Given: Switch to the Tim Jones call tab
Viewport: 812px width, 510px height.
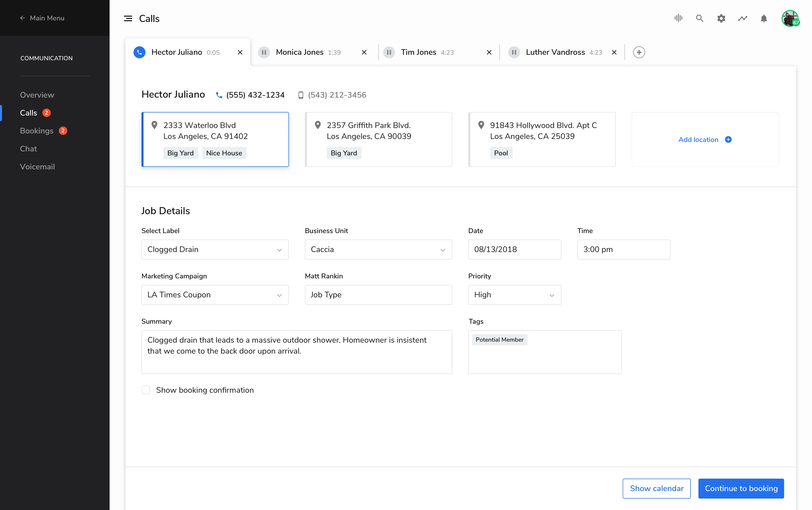Looking at the screenshot, I should pyautogui.click(x=418, y=52).
